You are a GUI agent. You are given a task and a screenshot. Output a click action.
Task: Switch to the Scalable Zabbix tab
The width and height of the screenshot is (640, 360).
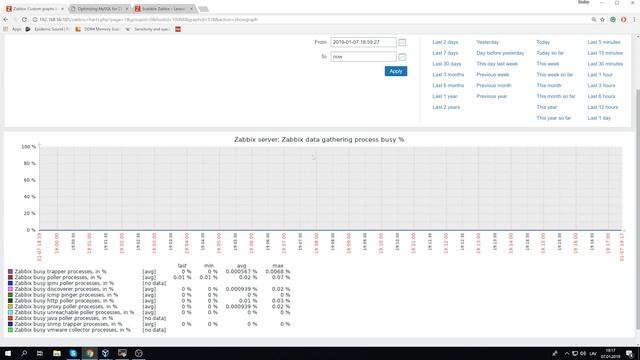pos(164,9)
